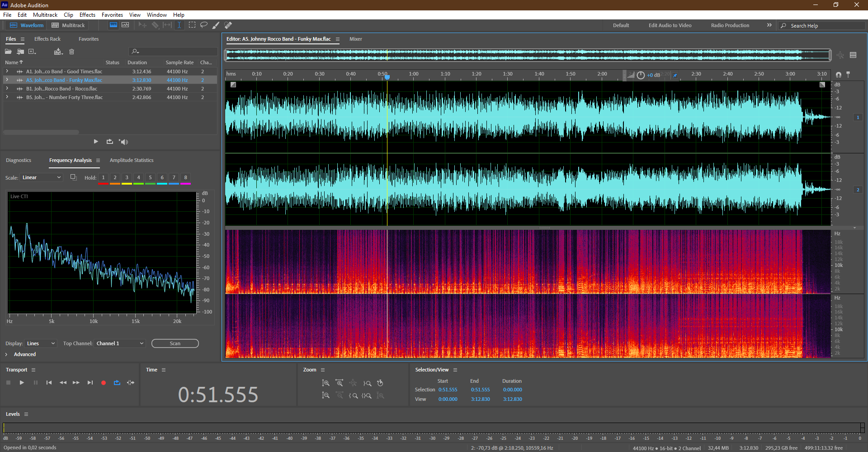868x452 pixels.
Task: Expand A1. Good Times.flac file row
Action: [7, 71]
